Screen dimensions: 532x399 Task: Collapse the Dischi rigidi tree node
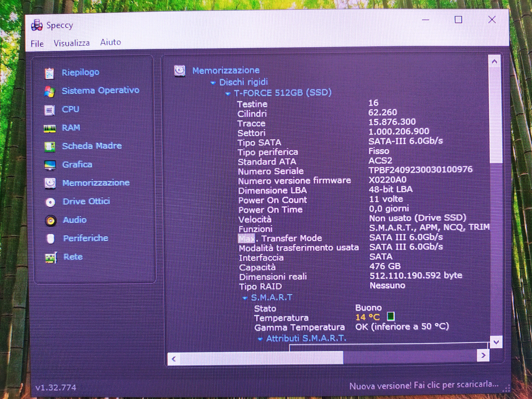[x=213, y=83]
